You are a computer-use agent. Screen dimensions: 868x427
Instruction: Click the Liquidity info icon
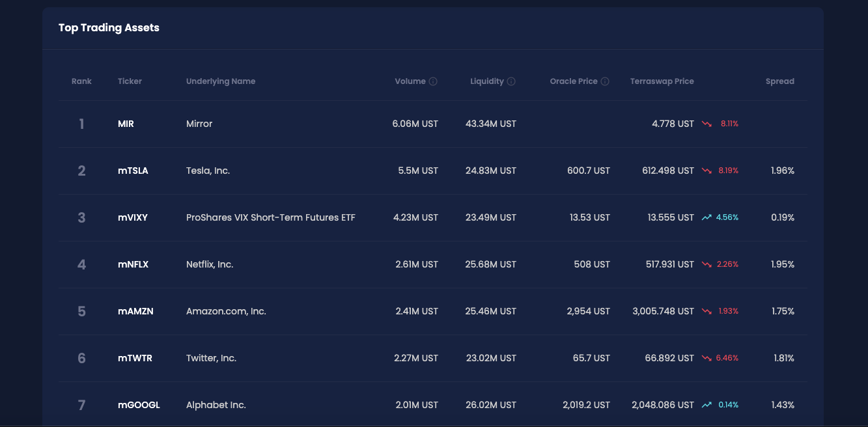coord(511,81)
